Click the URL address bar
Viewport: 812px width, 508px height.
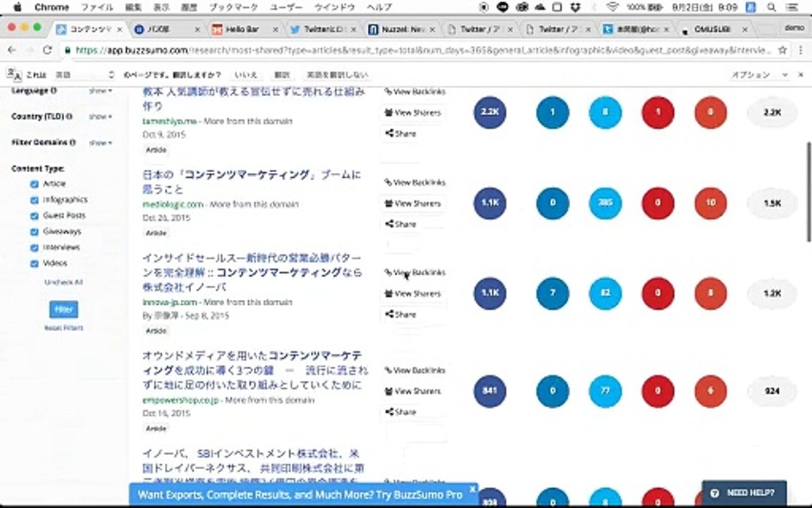tap(422, 50)
